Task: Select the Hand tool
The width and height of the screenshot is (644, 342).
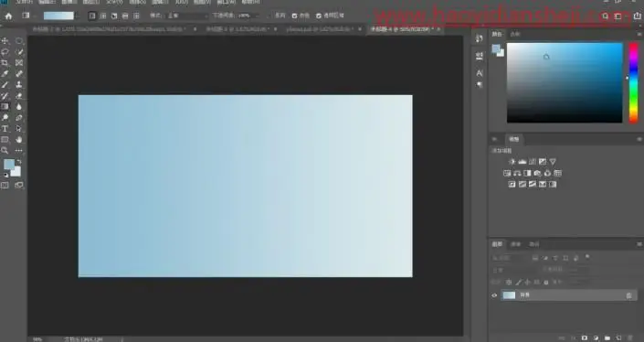Action: pyautogui.click(x=19, y=139)
